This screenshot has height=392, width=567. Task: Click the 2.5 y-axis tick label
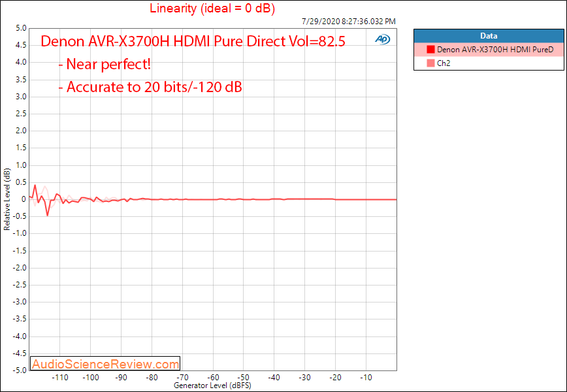22,114
